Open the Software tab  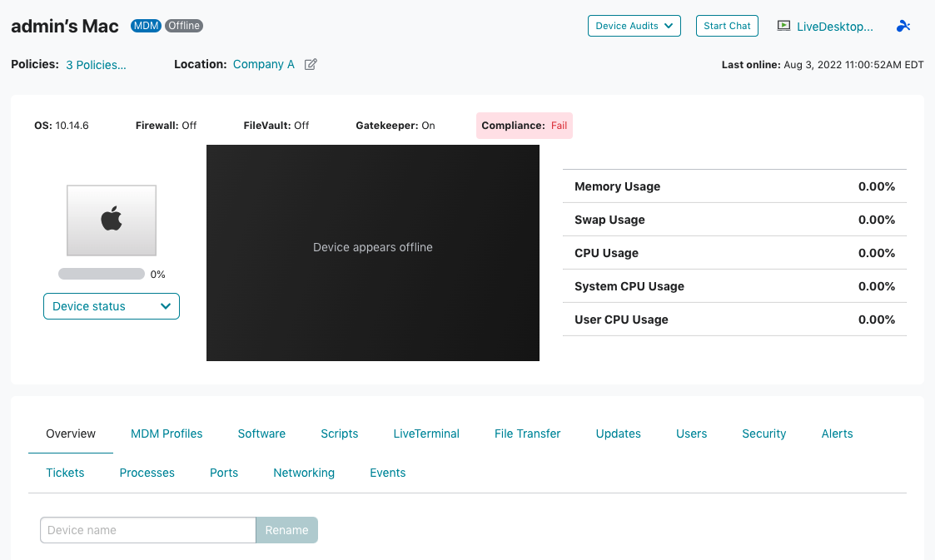pos(261,434)
